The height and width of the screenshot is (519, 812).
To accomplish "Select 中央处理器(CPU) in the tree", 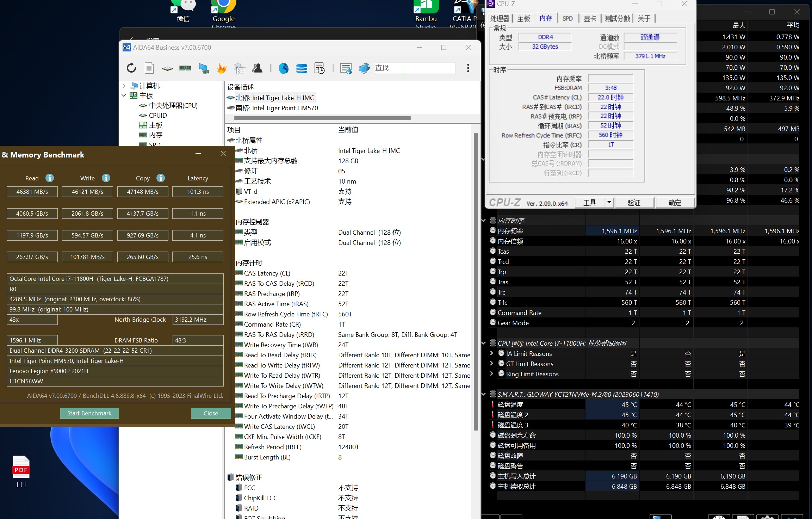I will coord(173,105).
